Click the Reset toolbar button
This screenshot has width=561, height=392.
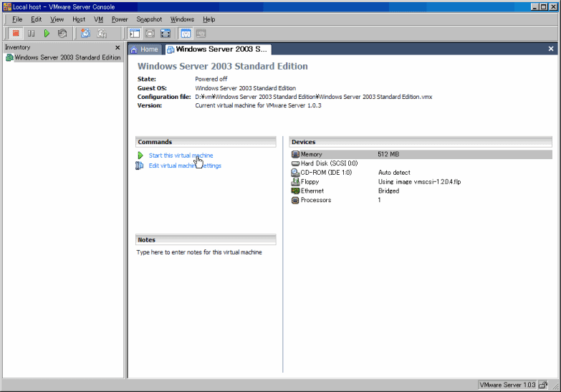[x=62, y=33]
